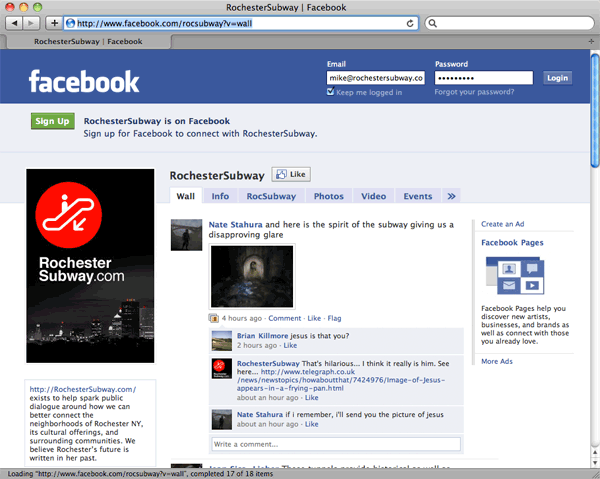Image resolution: width=600 pixels, height=479 pixels.
Task: Click Forgot your password link
Action: click(x=474, y=92)
